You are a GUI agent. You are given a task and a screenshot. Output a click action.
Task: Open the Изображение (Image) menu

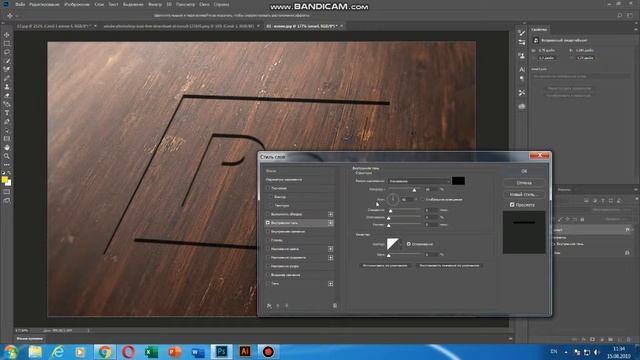click(x=77, y=4)
